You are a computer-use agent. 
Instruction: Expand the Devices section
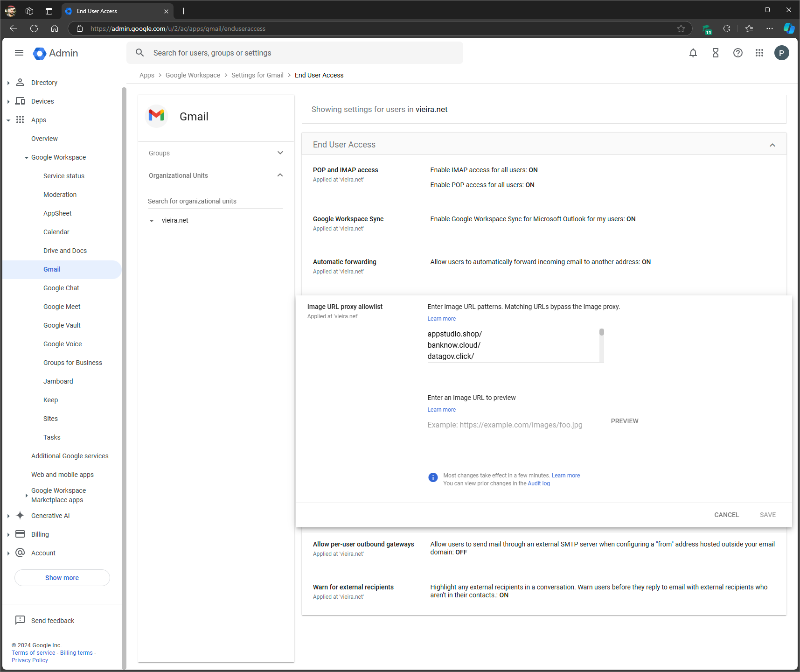[8, 101]
